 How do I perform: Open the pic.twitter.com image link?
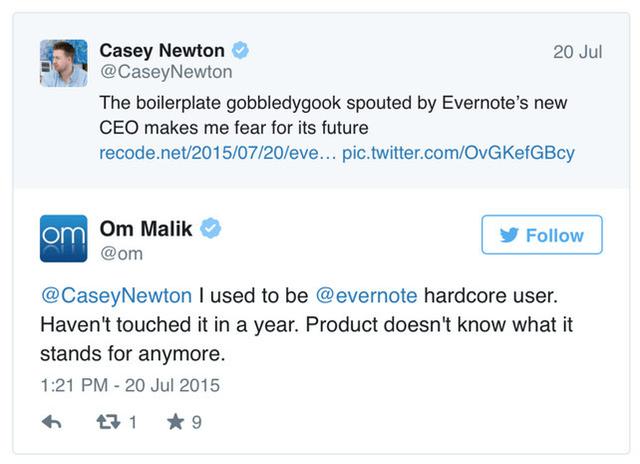coord(458,153)
